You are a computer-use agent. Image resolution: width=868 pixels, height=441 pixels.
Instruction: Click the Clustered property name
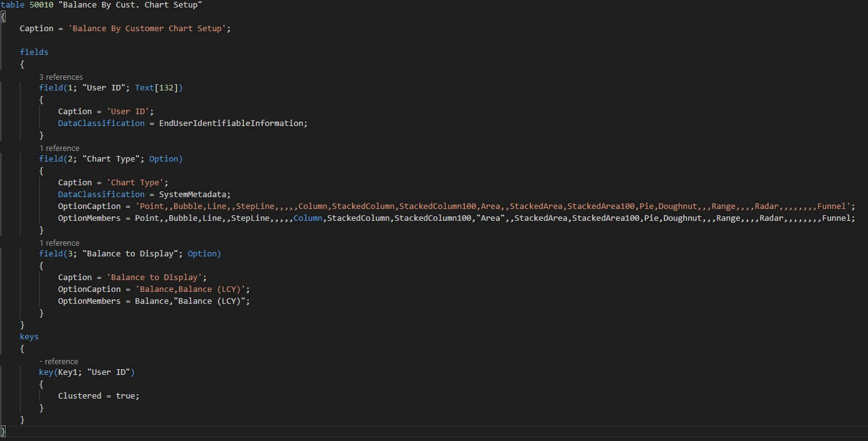point(80,396)
